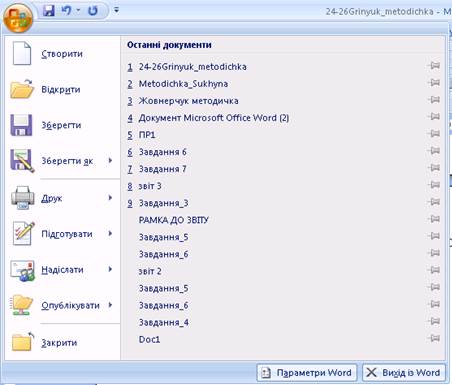Click the folder icon for Закрити
Viewport: 452px width, 385px height.
pos(23,342)
